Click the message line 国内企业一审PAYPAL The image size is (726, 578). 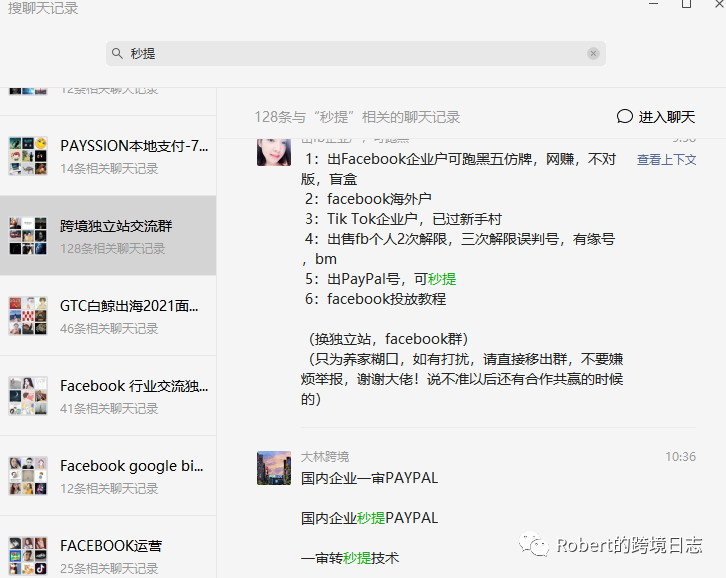tap(369, 478)
